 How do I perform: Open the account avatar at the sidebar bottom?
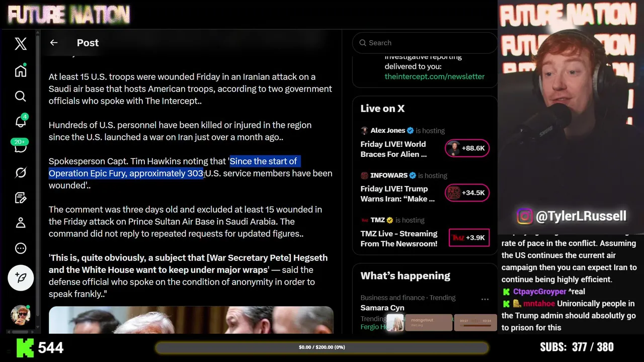point(21,315)
